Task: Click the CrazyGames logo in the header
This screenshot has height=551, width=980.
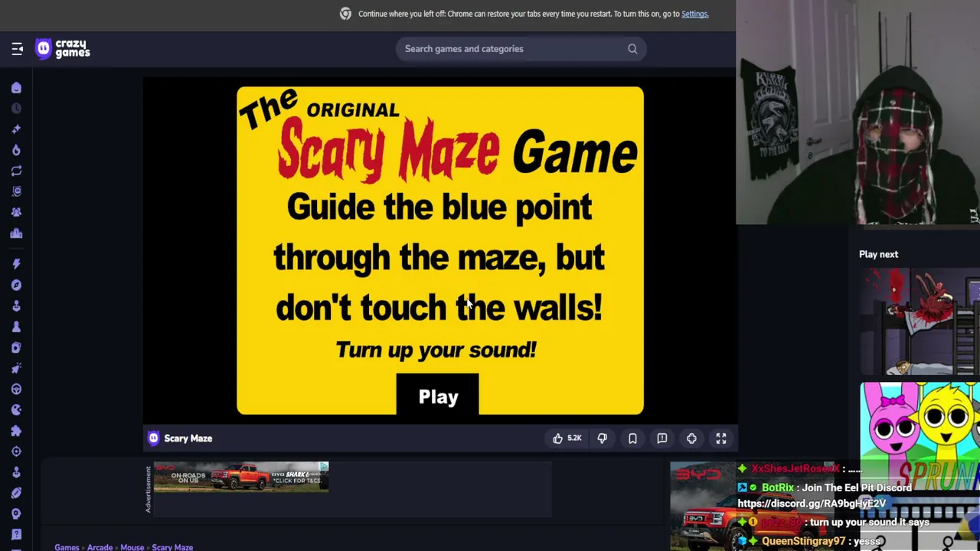Action: 63,49
